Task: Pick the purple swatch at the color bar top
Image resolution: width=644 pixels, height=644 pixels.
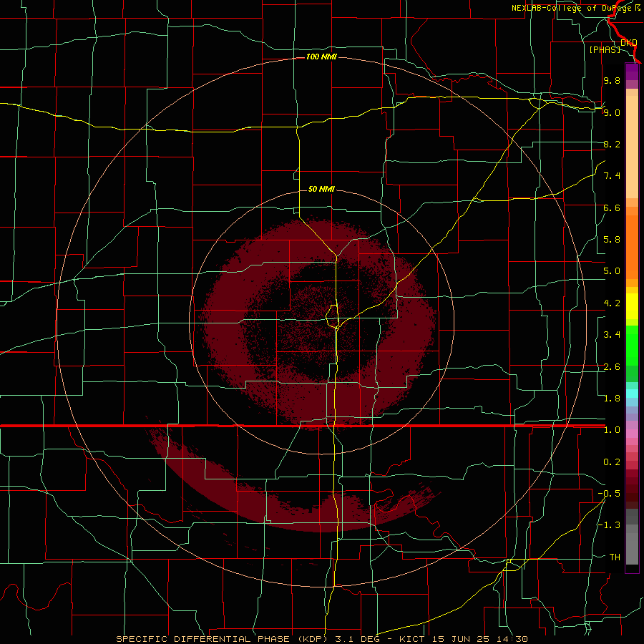Action: (632, 72)
